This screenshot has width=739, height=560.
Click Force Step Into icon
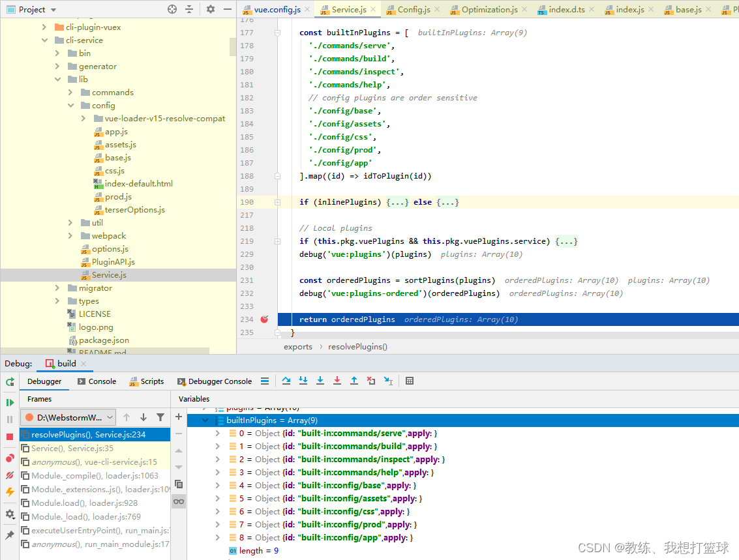coord(320,381)
